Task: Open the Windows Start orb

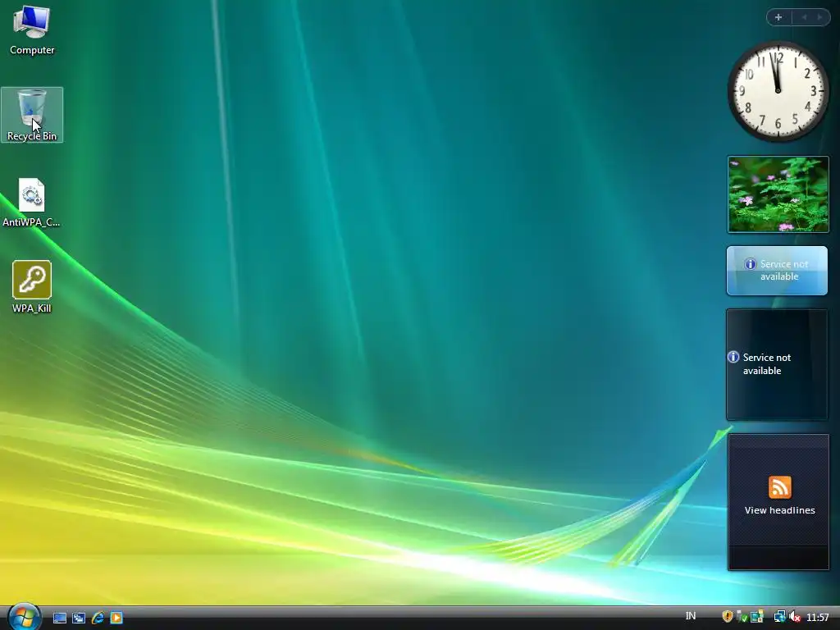Action: click(x=24, y=617)
